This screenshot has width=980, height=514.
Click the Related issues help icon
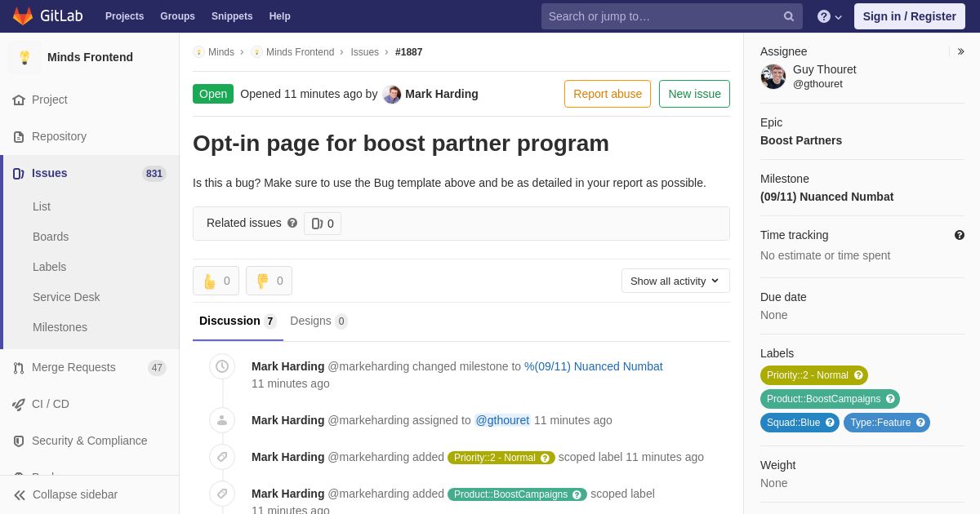point(292,223)
